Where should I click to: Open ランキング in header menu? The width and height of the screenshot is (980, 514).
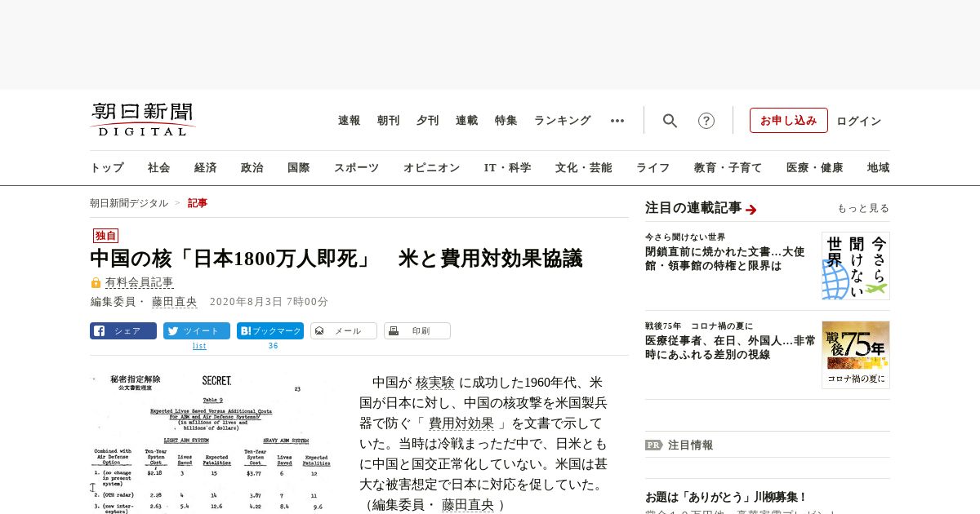pyautogui.click(x=563, y=121)
